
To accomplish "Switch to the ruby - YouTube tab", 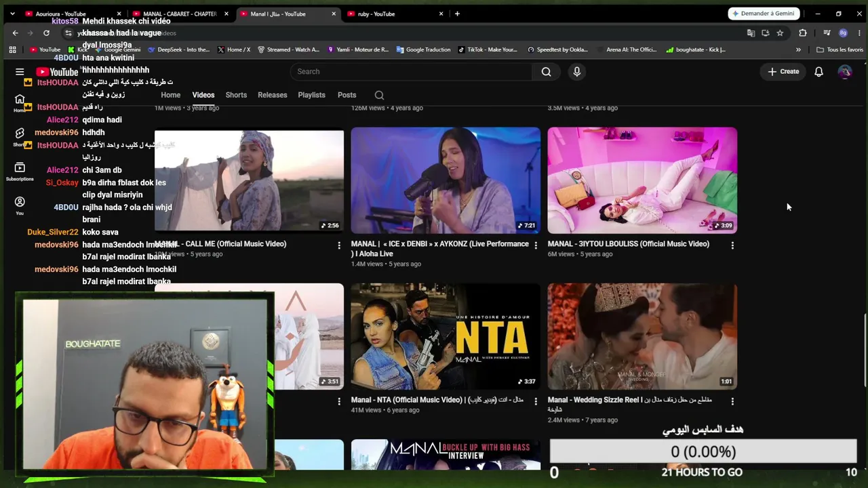I will click(x=396, y=14).
